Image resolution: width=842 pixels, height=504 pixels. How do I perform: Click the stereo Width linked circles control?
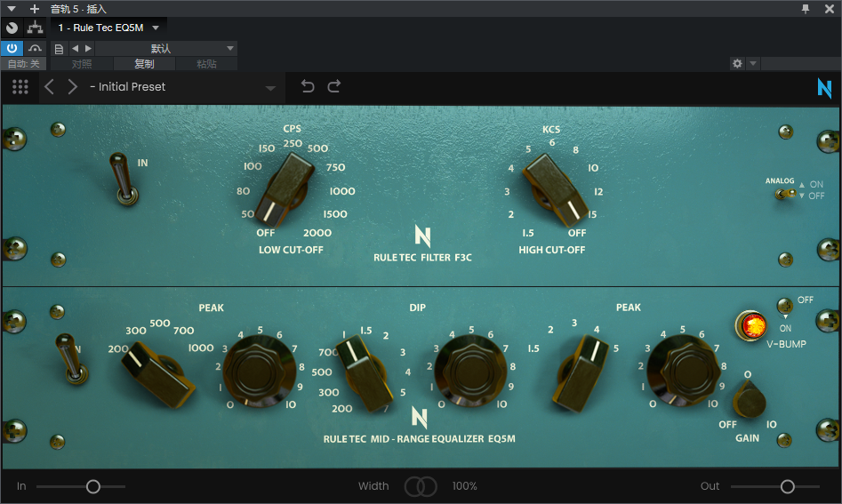click(x=421, y=486)
